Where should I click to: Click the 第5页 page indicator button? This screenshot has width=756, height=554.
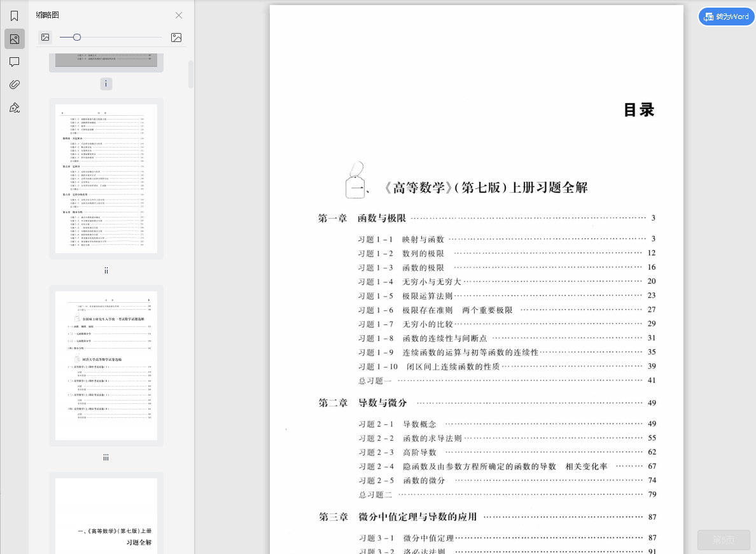(724, 540)
